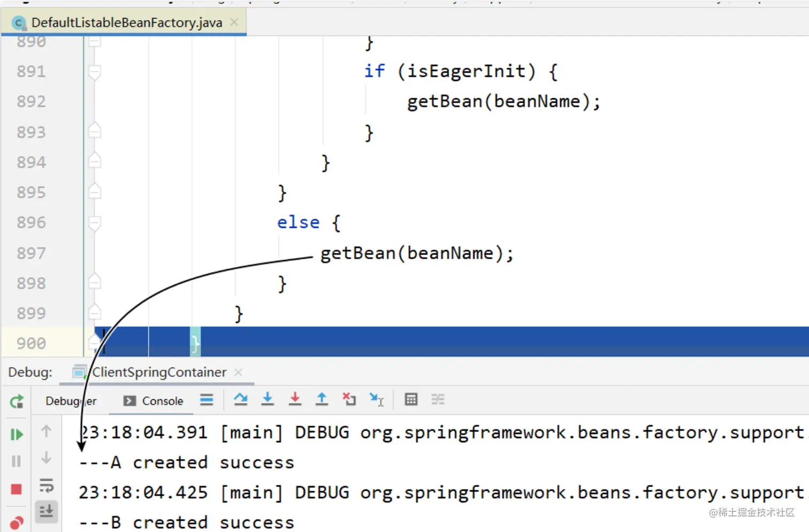
Task: Click the 'Debug:' panel label
Action: 30,372
